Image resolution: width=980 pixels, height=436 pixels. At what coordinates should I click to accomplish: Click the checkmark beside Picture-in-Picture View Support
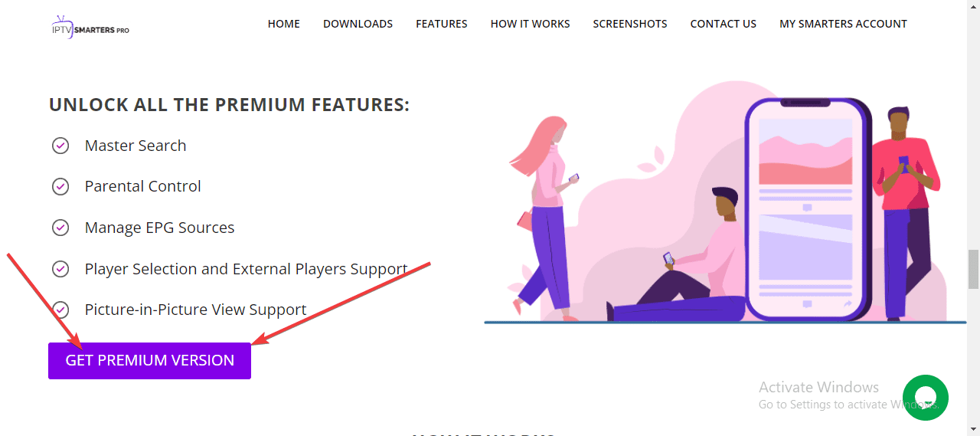(x=60, y=310)
